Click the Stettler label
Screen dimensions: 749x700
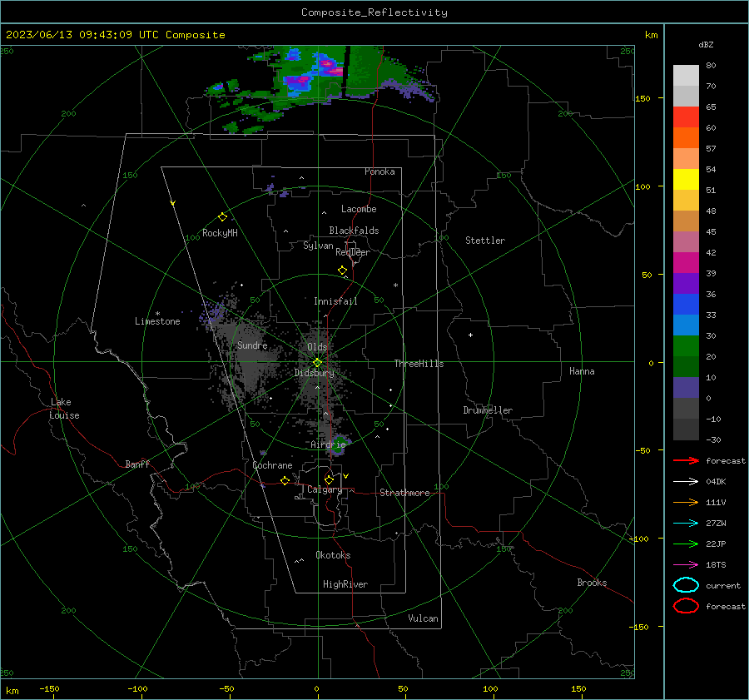point(485,241)
